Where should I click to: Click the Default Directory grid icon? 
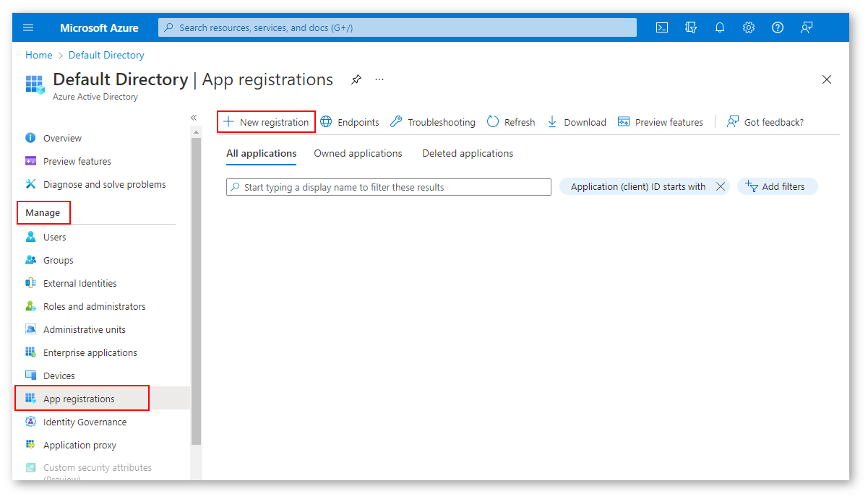click(35, 84)
